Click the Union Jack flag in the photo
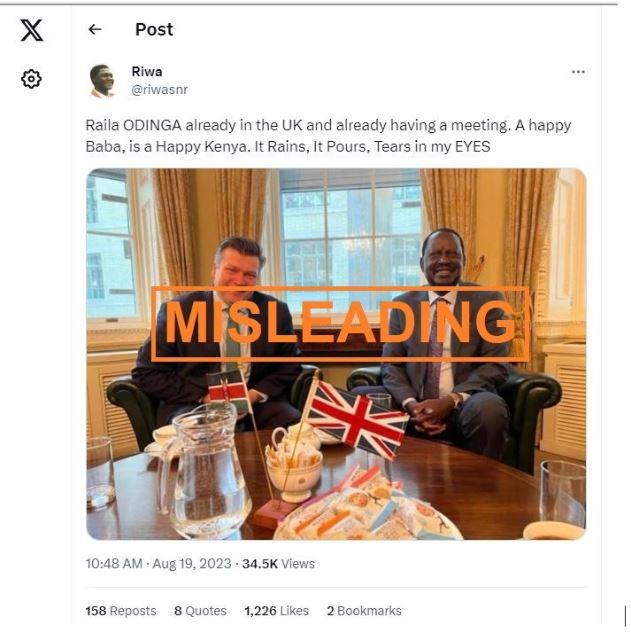The width and height of the screenshot is (631, 639). (x=357, y=419)
